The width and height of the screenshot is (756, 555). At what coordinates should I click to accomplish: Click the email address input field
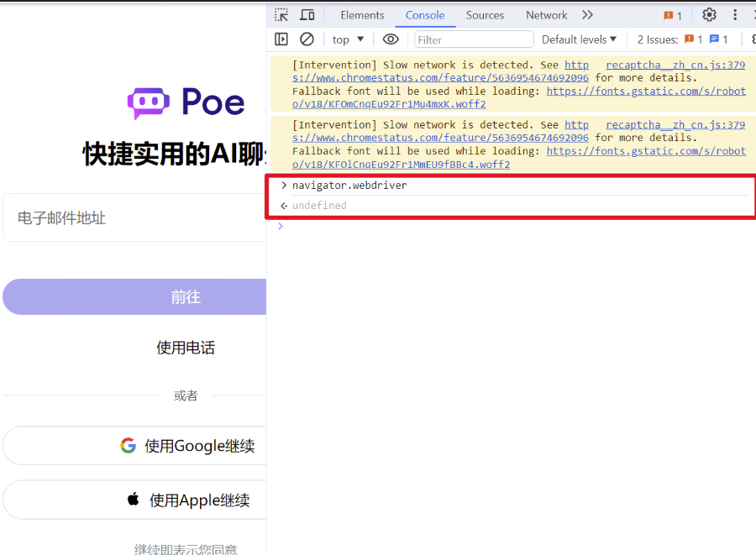[x=134, y=217]
